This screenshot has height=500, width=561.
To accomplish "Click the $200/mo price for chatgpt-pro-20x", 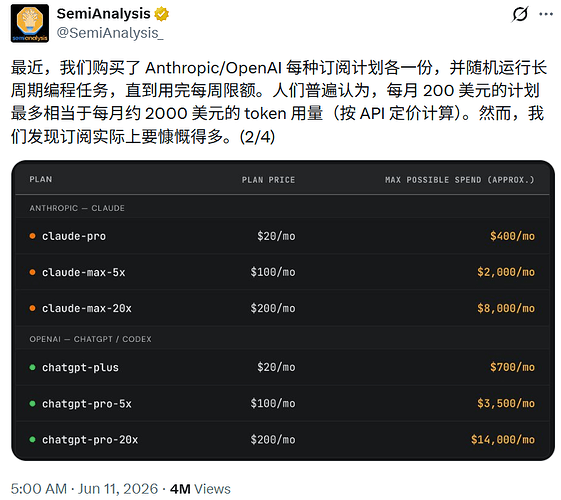I will (x=273, y=440).
